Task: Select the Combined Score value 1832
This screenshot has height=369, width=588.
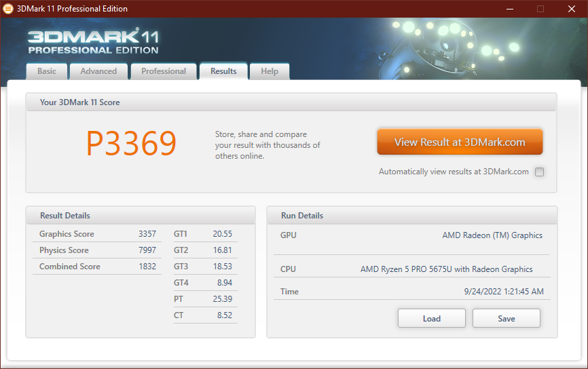Action: pyautogui.click(x=147, y=267)
